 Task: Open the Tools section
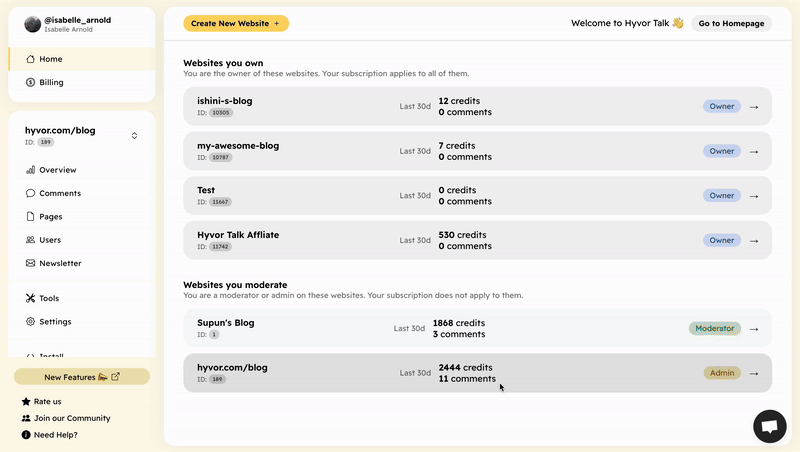point(82,298)
